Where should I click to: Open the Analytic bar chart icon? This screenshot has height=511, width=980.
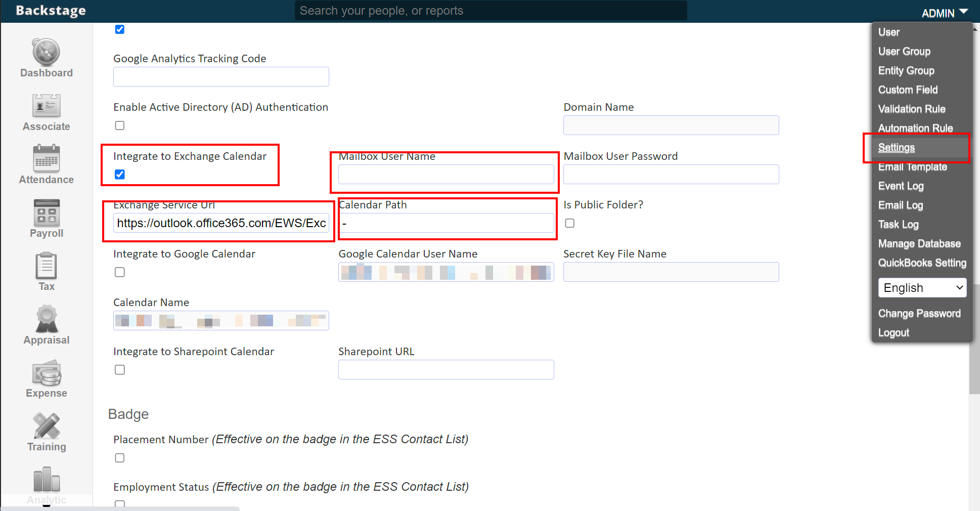46,479
